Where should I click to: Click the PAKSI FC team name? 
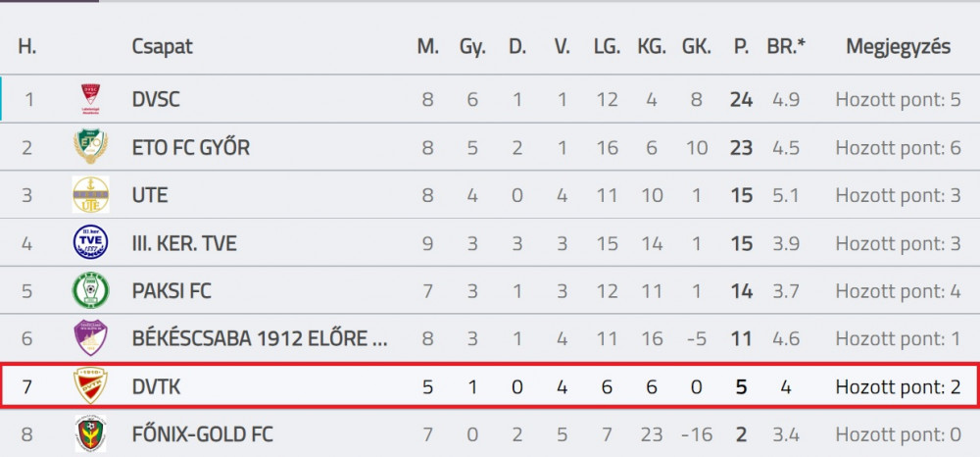(x=171, y=290)
